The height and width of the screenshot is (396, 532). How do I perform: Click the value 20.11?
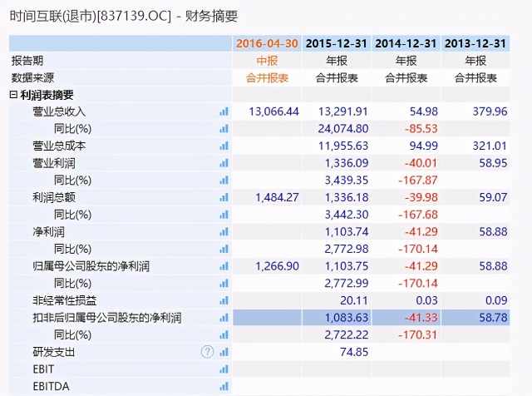pyautogui.click(x=354, y=300)
